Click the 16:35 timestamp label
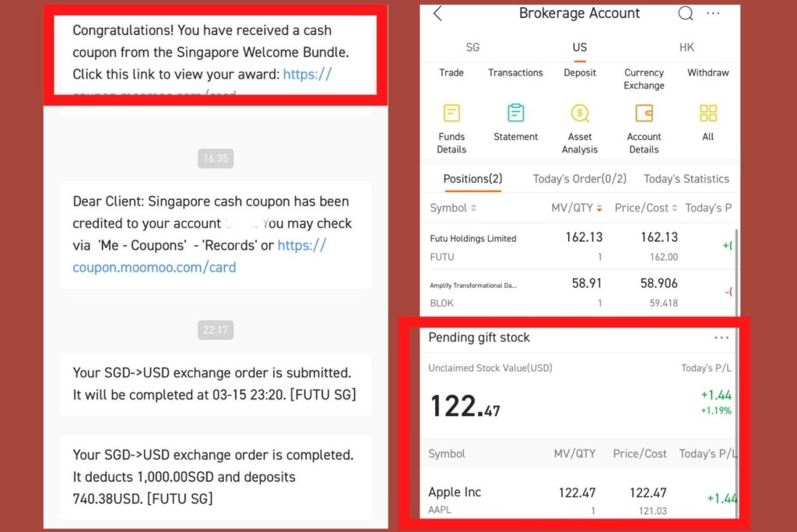797x532 pixels. click(216, 159)
